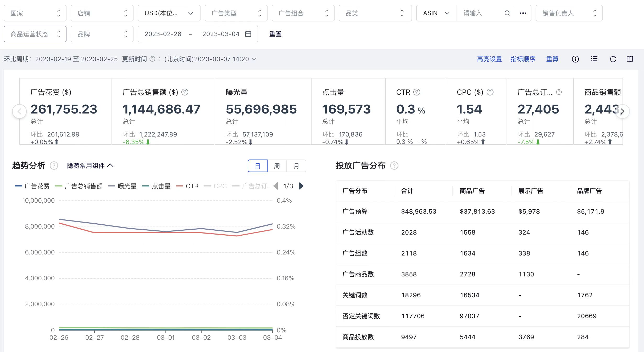Open the list view icon
This screenshot has height=352, width=644.
tap(594, 59)
